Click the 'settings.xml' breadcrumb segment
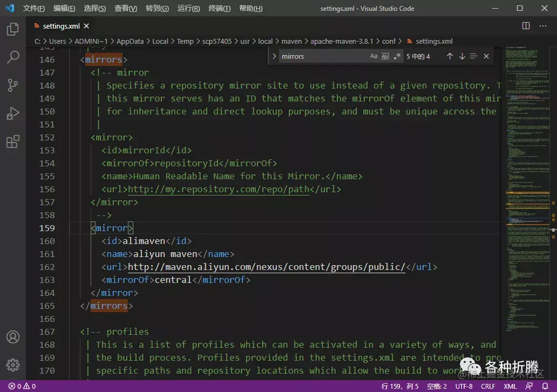Screen dimensions: 557x392 434,41
